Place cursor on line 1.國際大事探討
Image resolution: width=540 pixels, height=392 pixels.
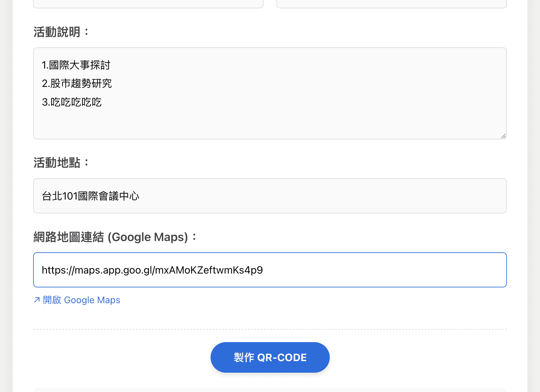[x=76, y=65]
